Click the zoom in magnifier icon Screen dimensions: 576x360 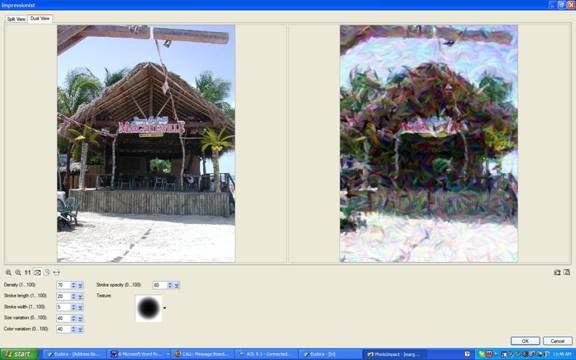(x=8, y=273)
